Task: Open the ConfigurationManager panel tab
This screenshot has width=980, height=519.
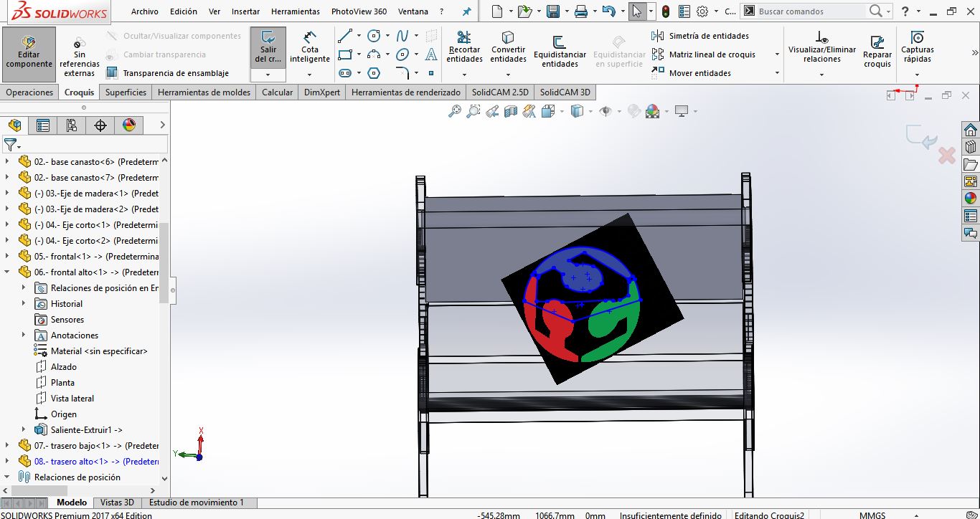Action: pyautogui.click(x=72, y=125)
